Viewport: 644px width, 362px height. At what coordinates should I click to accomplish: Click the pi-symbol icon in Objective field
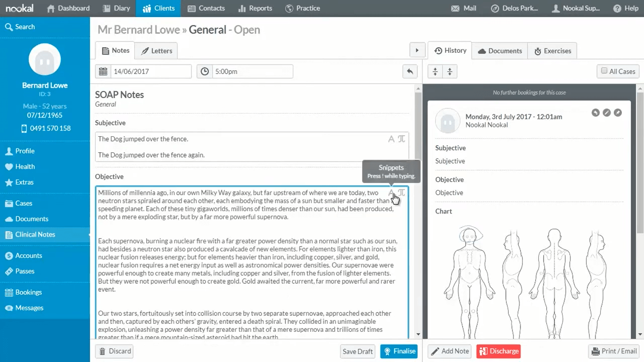point(402,192)
